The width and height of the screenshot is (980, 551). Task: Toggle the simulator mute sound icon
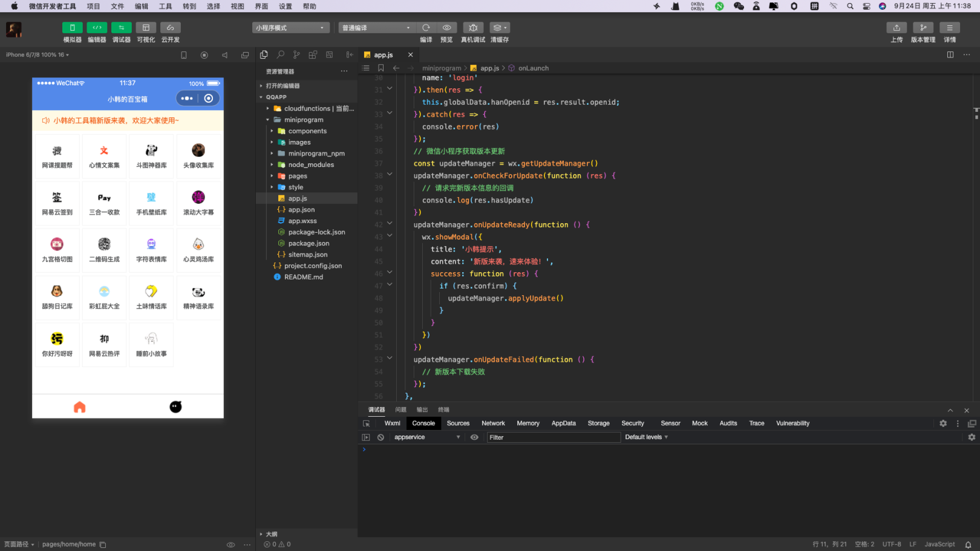pyautogui.click(x=224, y=55)
